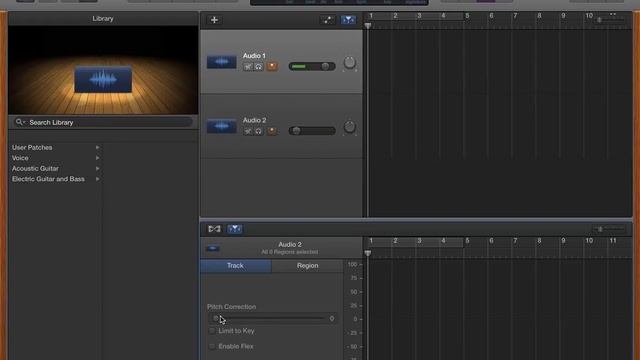Open the search magnifier options menu
640x360 pixels.
point(20,122)
